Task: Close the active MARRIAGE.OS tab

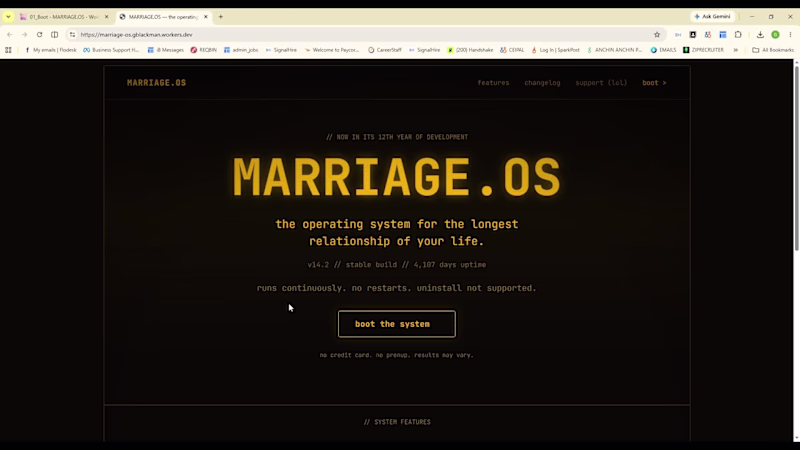Action: (206, 17)
